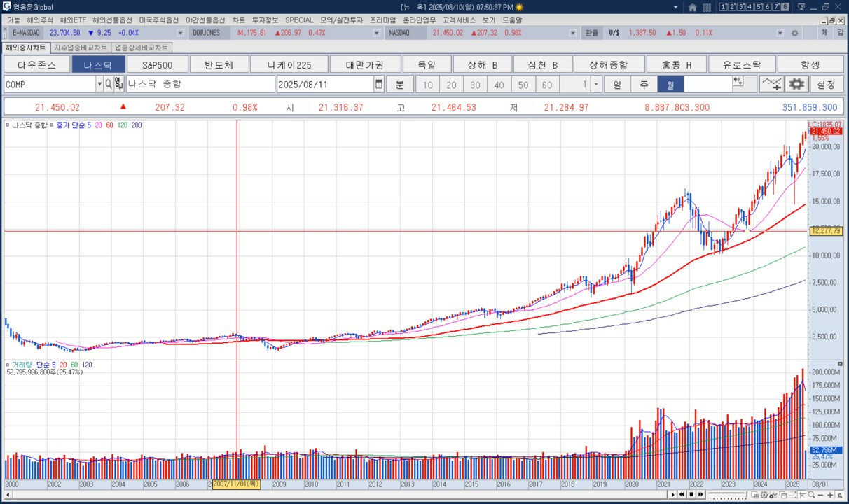Click the A auto-scale icon
Screen dimensions: 849x504
tap(840, 494)
